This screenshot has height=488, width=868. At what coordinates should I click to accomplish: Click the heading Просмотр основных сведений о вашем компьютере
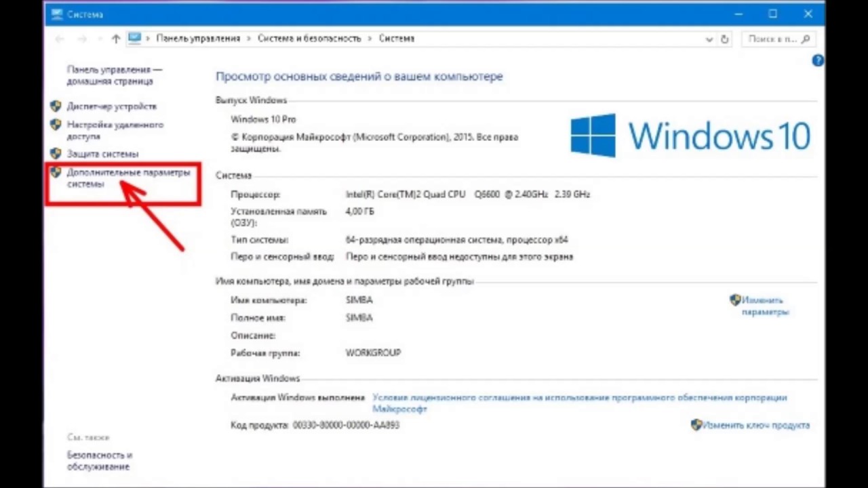[359, 77]
